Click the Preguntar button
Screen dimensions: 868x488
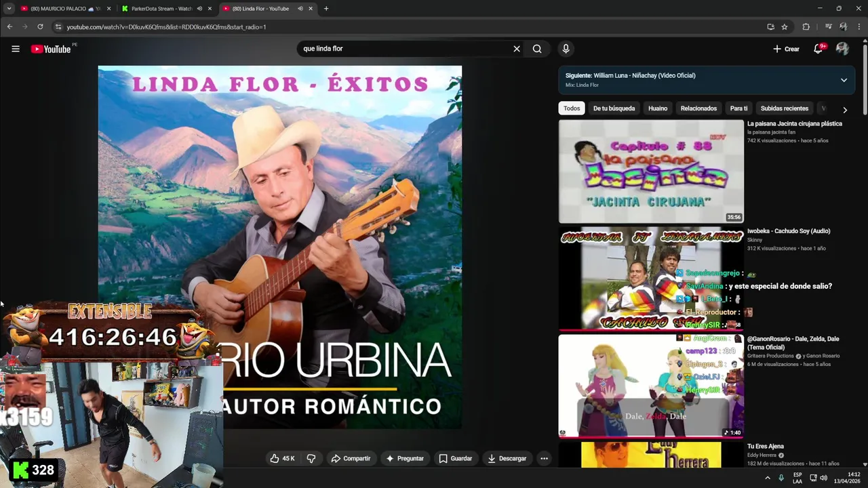tap(405, 458)
